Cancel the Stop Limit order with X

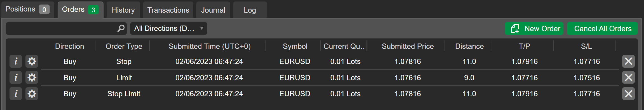[628, 94]
